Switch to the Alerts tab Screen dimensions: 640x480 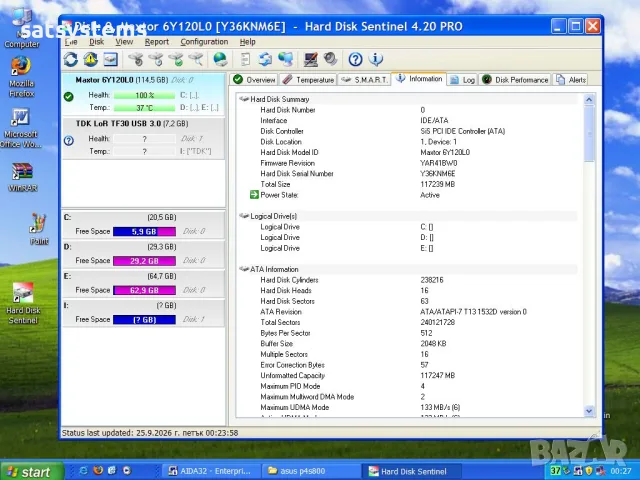click(571, 80)
